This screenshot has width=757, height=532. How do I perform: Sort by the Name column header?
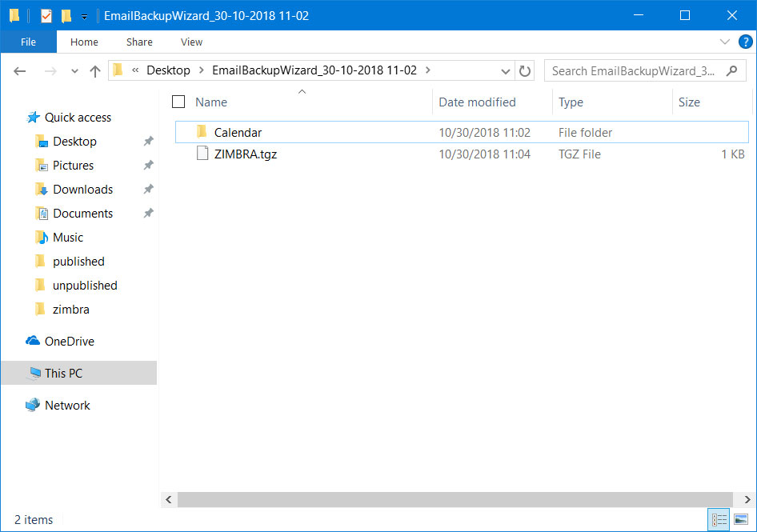211,102
